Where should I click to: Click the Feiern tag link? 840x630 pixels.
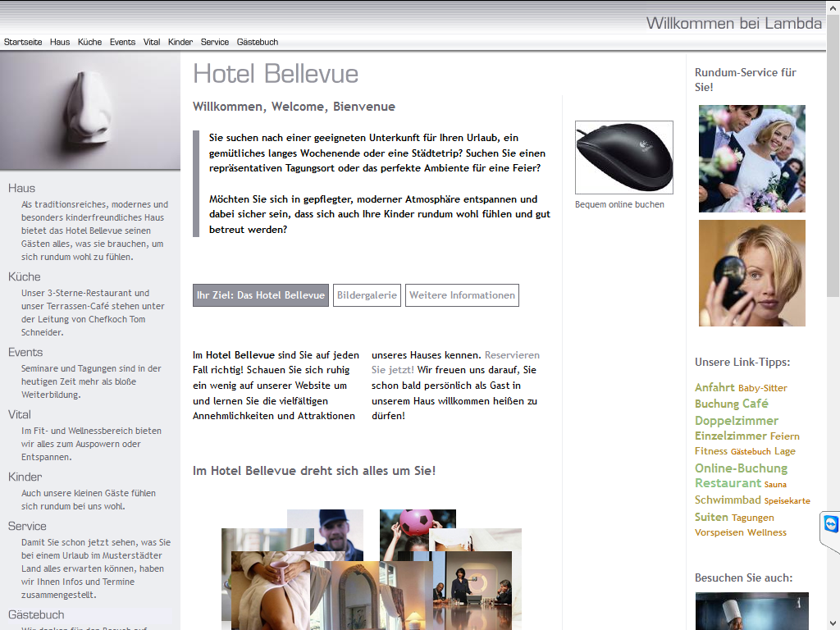785,436
